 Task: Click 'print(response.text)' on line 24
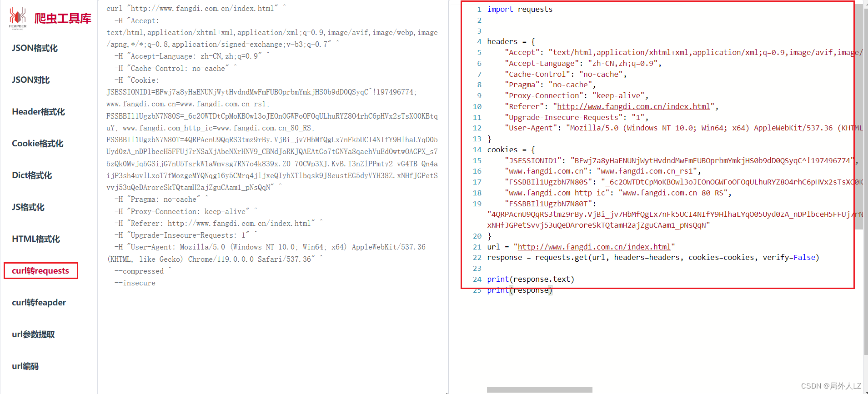tap(531, 279)
